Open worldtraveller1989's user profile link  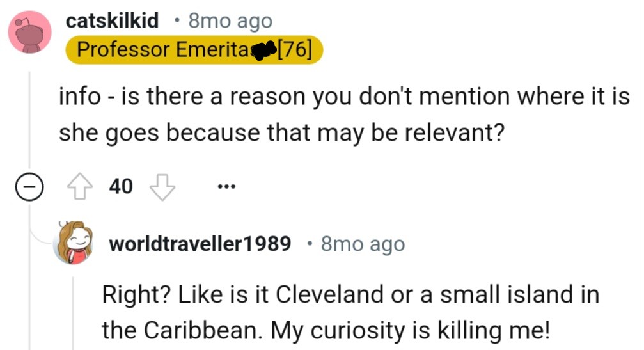pos(200,244)
